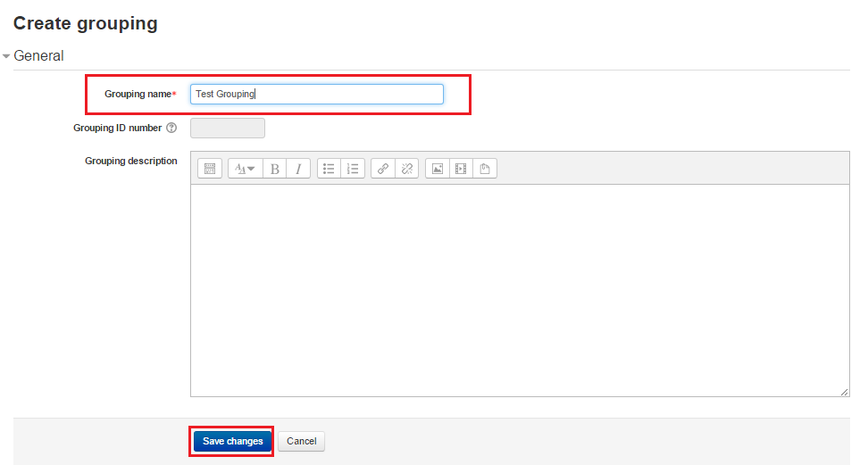Open help for Grouping ID number
This screenshot has height=465, width=868.
pyautogui.click(x=171, y=129)
